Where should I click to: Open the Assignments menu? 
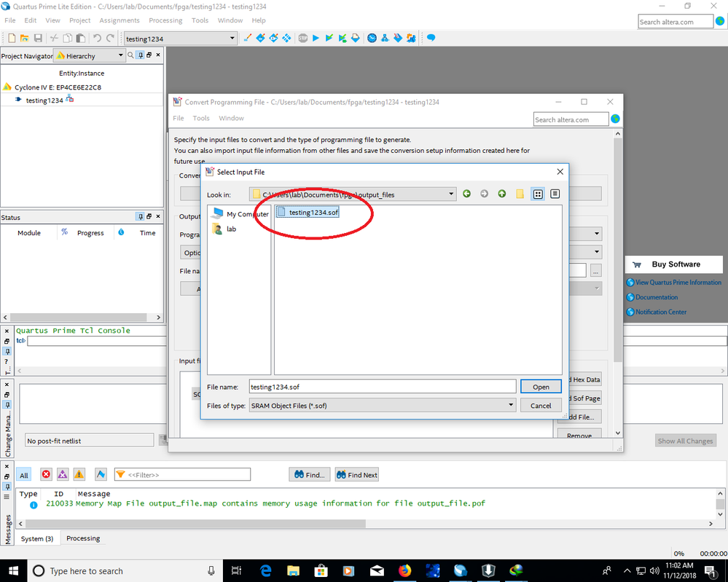coord(120,20)
